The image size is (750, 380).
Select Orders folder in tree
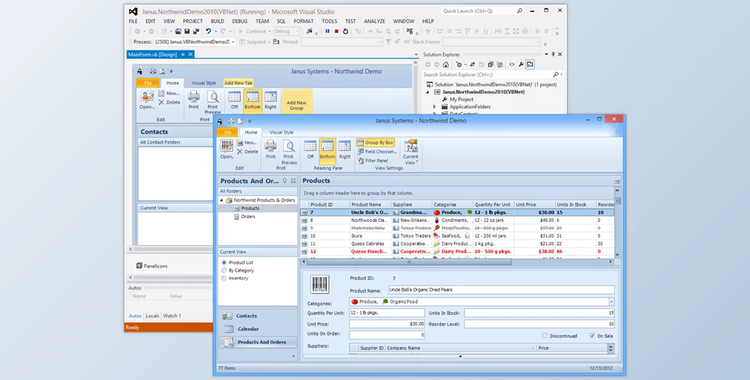coord(248,217)
